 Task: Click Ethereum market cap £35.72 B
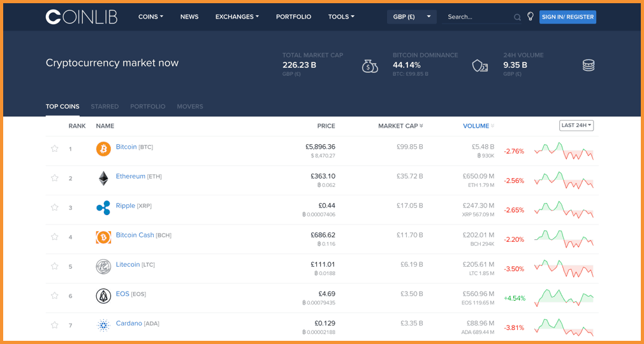point(410,176)
